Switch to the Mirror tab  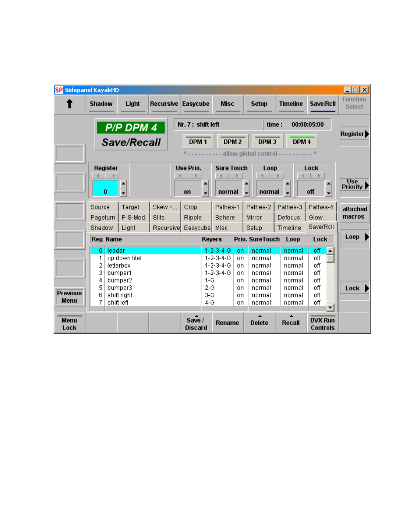pyautogui.click(x=259, y=217)
